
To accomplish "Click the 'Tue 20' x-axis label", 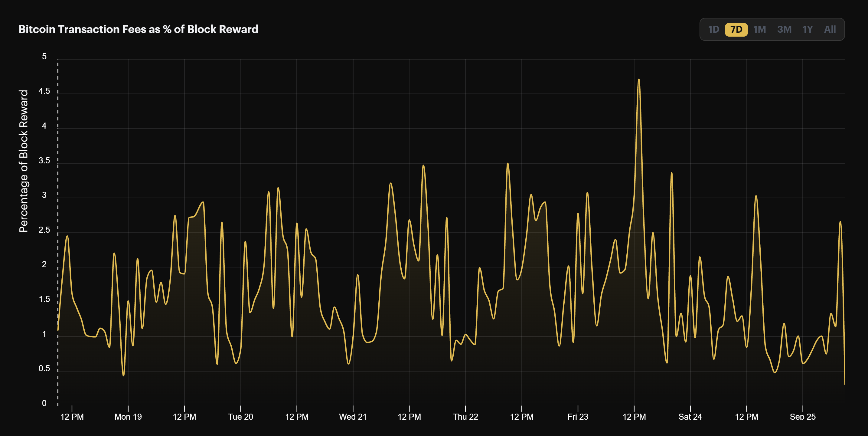I will coord(240,417).
